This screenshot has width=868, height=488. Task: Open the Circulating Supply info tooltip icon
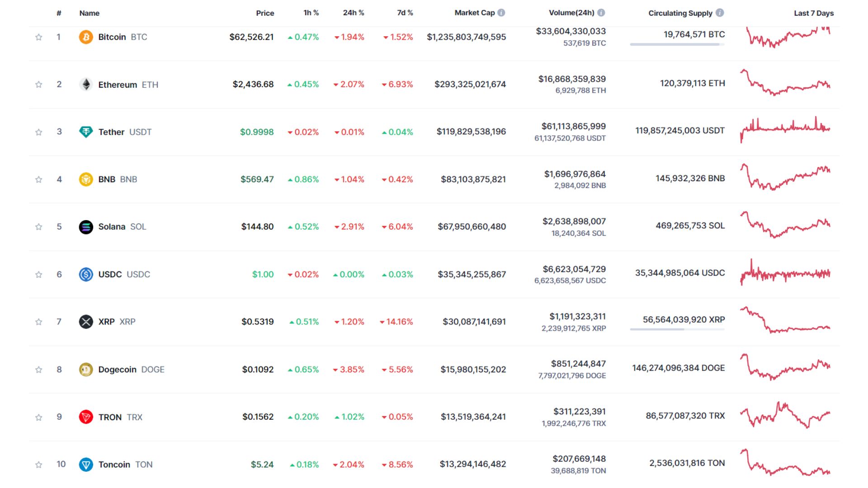click(721, 13)
